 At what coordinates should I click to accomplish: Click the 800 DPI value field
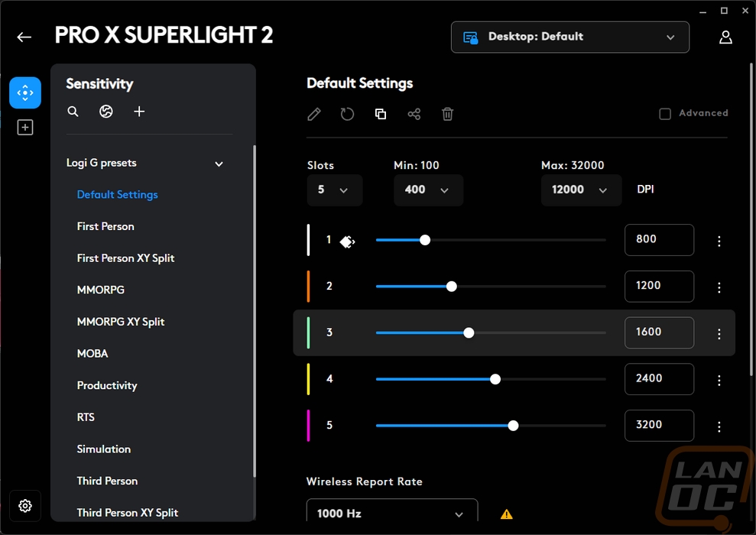[659, 239]
